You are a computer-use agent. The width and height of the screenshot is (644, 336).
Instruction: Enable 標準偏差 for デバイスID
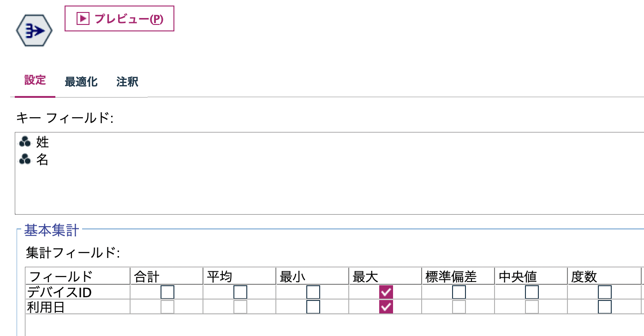pos(459,292)
